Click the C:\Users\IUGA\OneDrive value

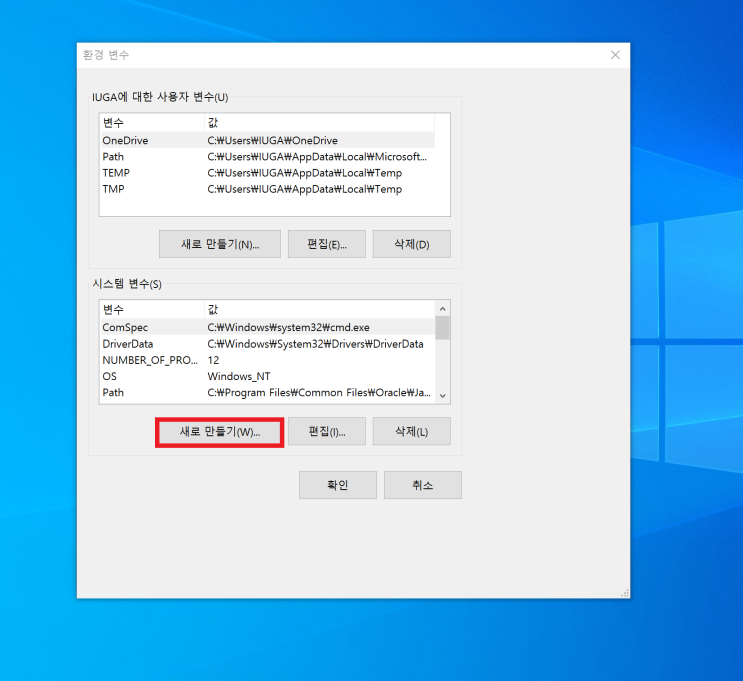[x=272, y=140]
